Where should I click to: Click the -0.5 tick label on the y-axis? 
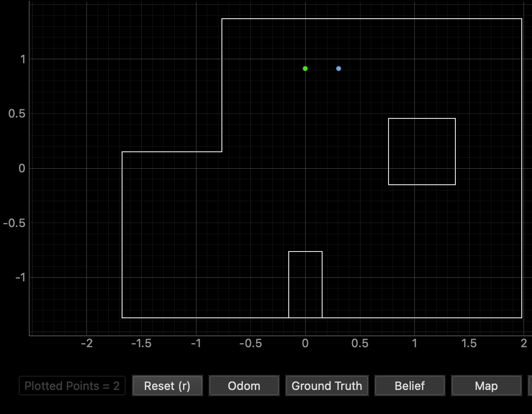coord(14,223)
